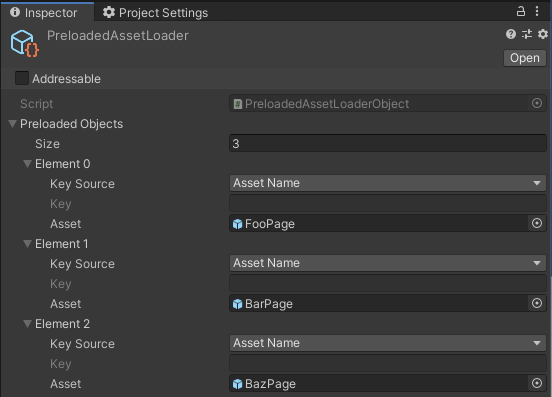Viewport: 552px width, 397px height.
Task: Click the Key field under Element 0
Action: coord(388,203)
